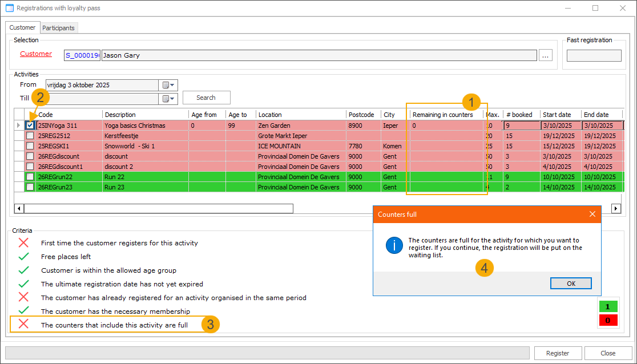Select the Customer tab
637x364 pixels.
(x=22, y=27)
